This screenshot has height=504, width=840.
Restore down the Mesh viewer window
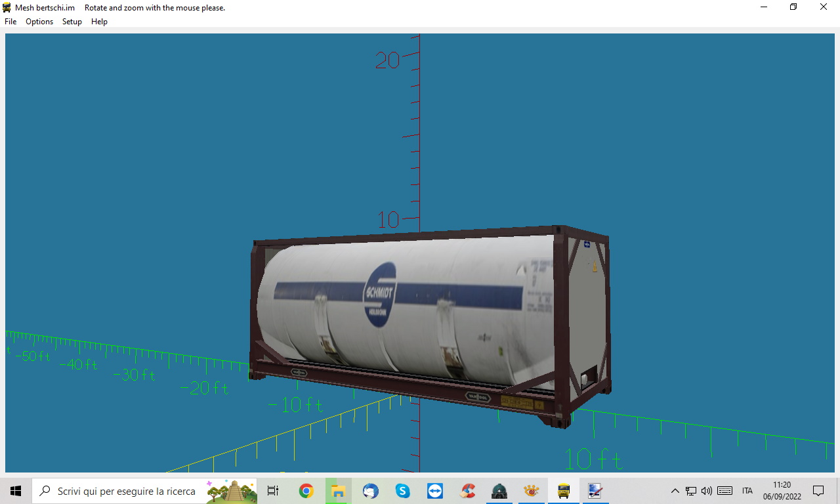793,7
